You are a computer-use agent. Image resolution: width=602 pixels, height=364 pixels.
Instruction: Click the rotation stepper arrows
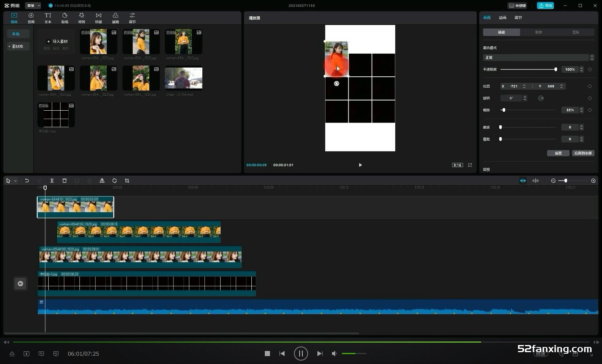coord(525,98)
